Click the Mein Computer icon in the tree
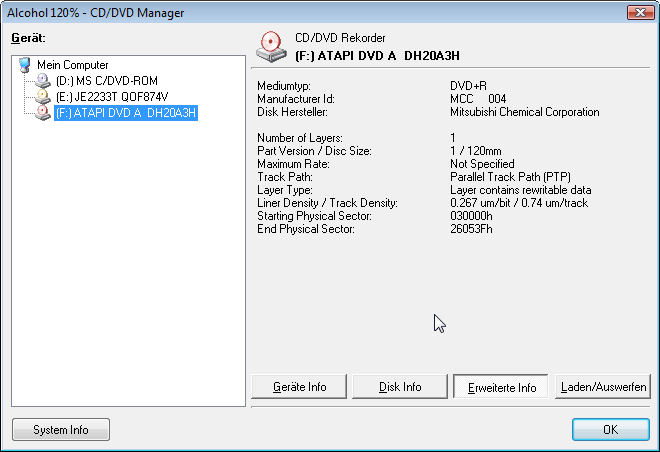 25,65
